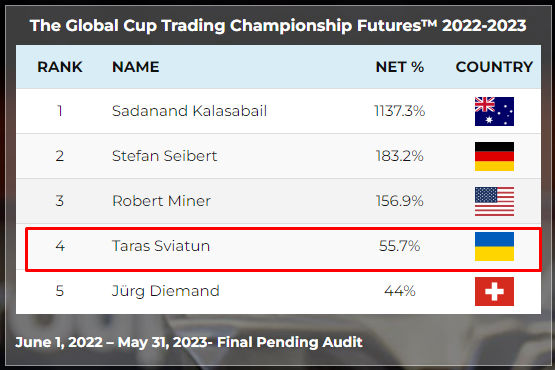Image resolution: width=555 pixels, height=370 pixels.
Task: Select the name Sadanand Kalasabail
Action: coord(189,111)
